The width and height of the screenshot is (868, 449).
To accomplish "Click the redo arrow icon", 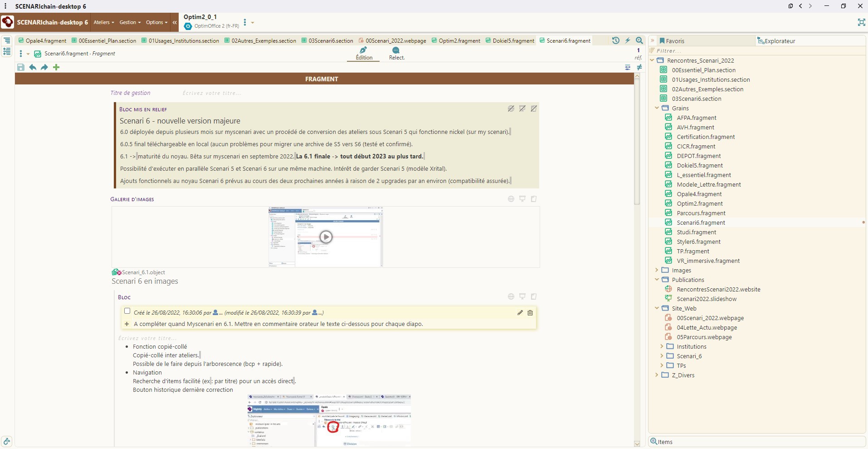I will click(44, 67).
